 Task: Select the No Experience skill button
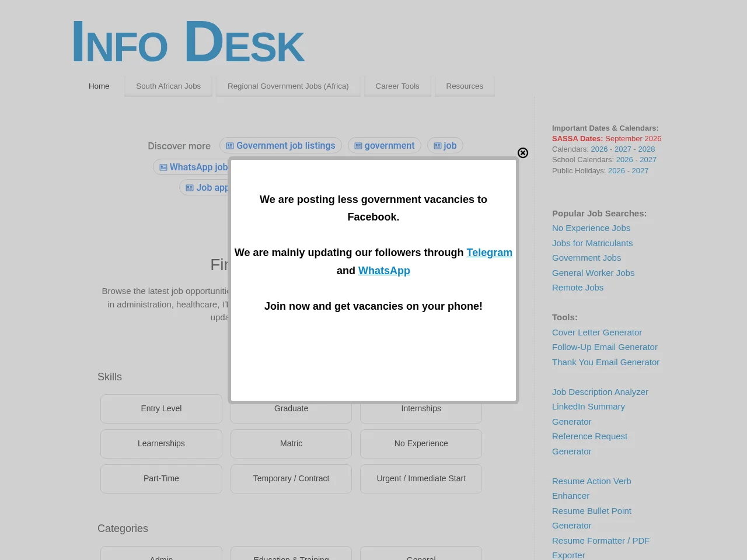point(421,443)
